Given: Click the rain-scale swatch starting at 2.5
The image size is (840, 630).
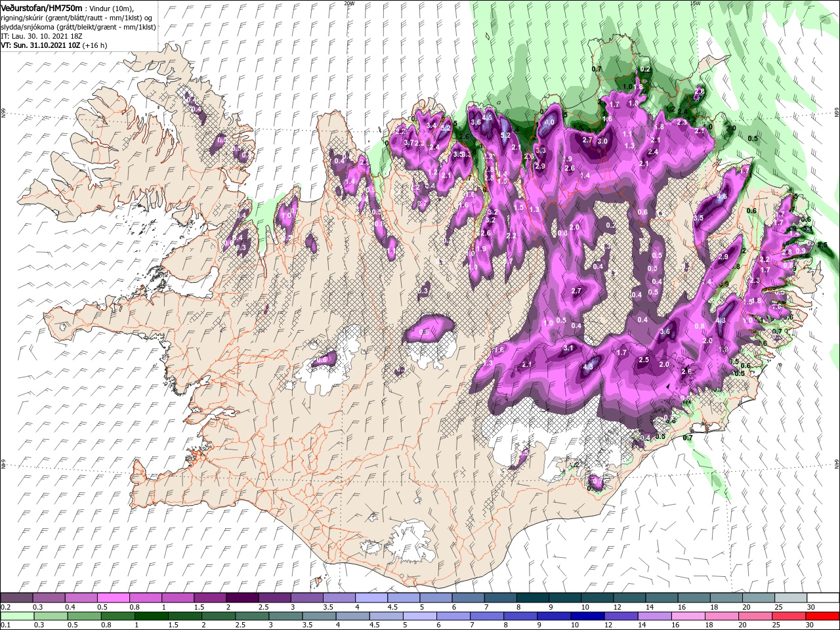Looking at the screenshot, I should pos(251,616).
